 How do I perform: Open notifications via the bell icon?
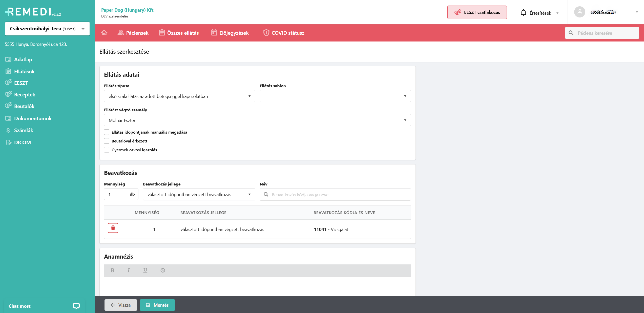pyautogui.click(x=523, y=13)
